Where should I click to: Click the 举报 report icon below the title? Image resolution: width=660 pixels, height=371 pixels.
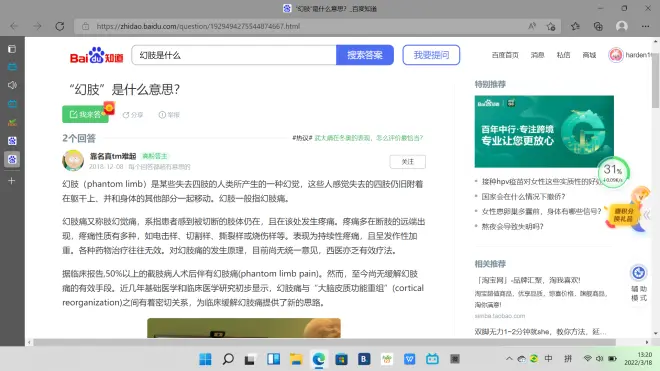(169, 115)
